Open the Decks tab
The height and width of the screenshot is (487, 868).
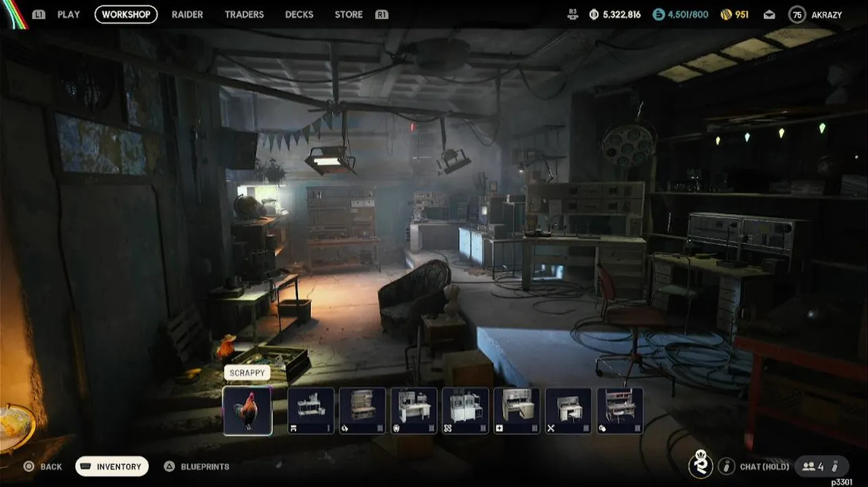pyautogui.click(x=299, y=14)
